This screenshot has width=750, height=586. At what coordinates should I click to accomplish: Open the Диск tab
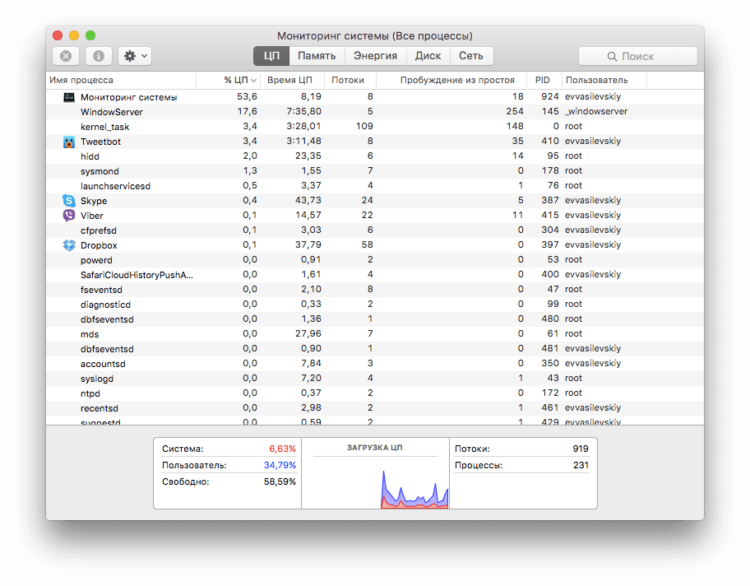(428, 56)
